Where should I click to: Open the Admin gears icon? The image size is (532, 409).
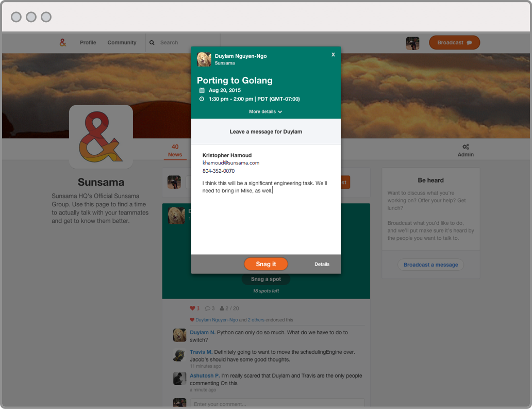[465, 147]
